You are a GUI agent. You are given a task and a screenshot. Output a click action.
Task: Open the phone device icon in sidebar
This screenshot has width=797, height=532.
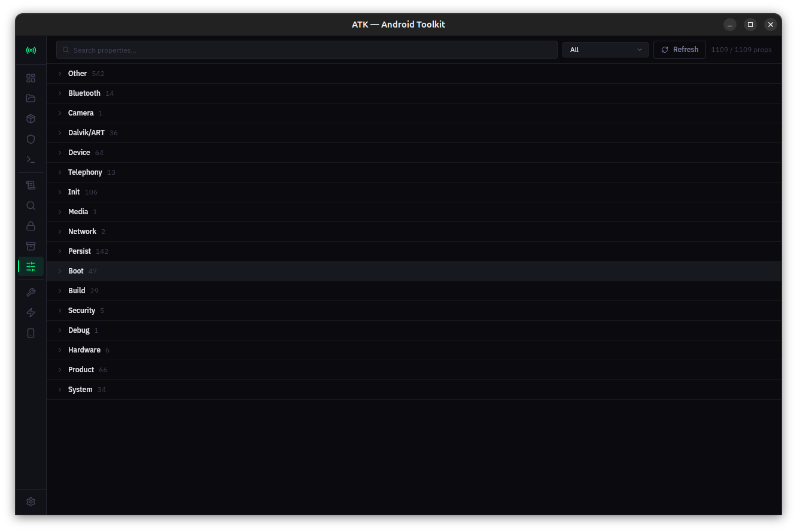(31, 333)
